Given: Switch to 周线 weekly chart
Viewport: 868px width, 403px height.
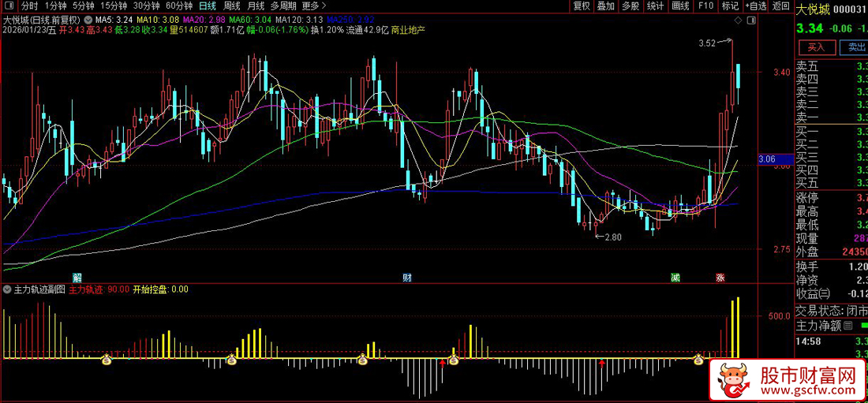Looking at the screenshot, I should 231,6.
